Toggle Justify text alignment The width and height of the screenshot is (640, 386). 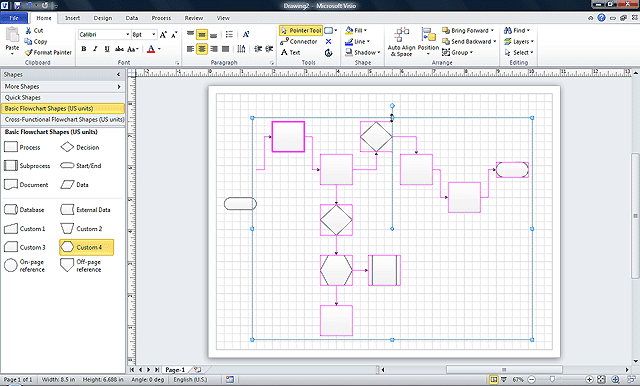[225, 49]
